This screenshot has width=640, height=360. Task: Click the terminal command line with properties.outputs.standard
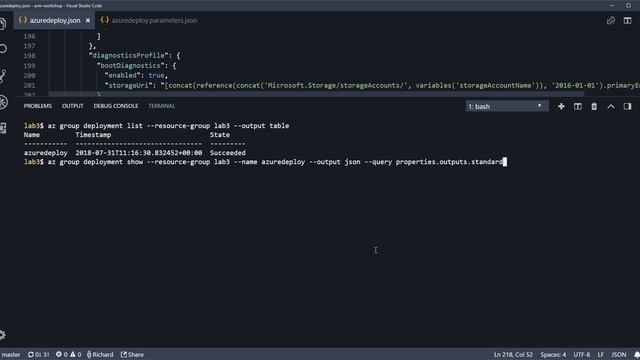(x=265, y=162)
